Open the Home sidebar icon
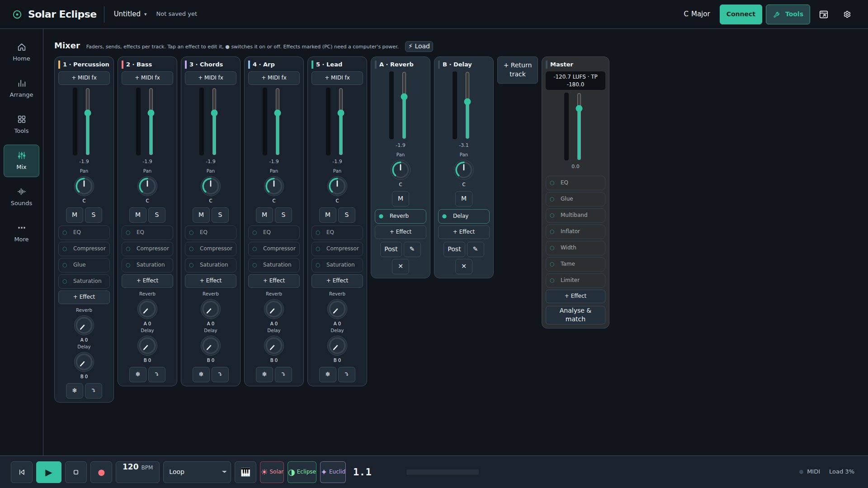Screen dimensions: 868x488 tap(21, 47)
